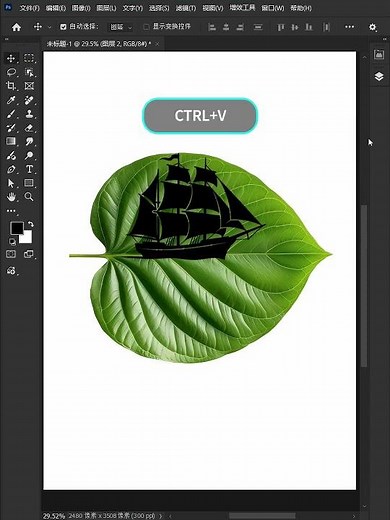Select the Pen tool
This screenshot has width=390, height=520.
pos(11,169)
